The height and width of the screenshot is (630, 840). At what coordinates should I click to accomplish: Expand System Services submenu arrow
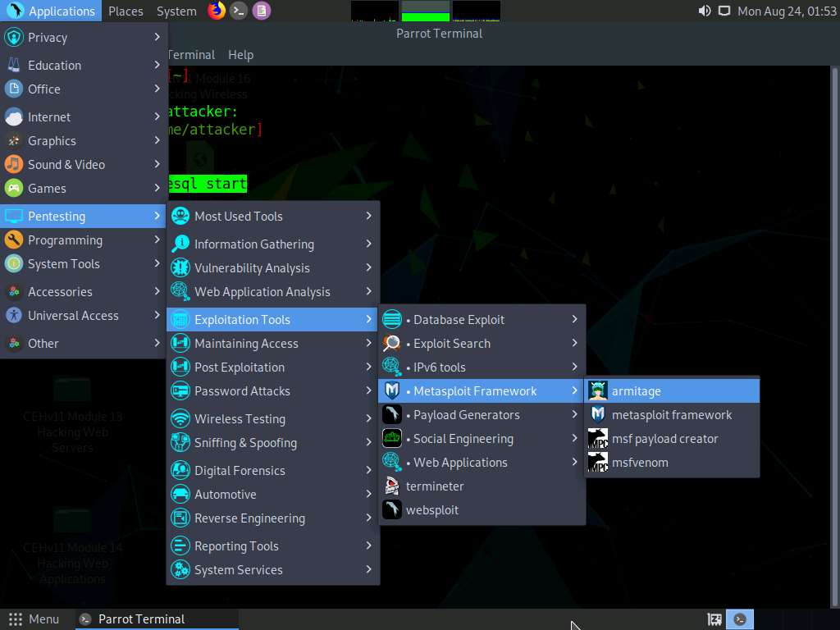tap(368, 569)
